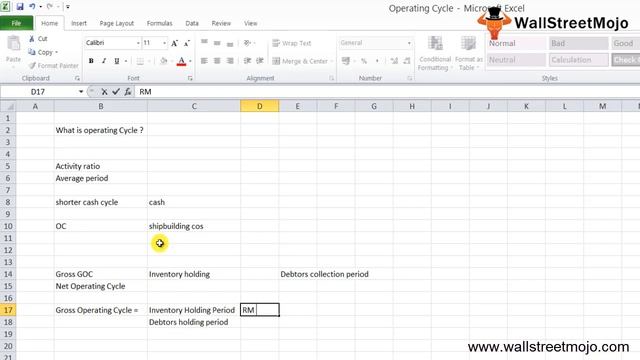Click the Comma Style icon

[377, 61]
